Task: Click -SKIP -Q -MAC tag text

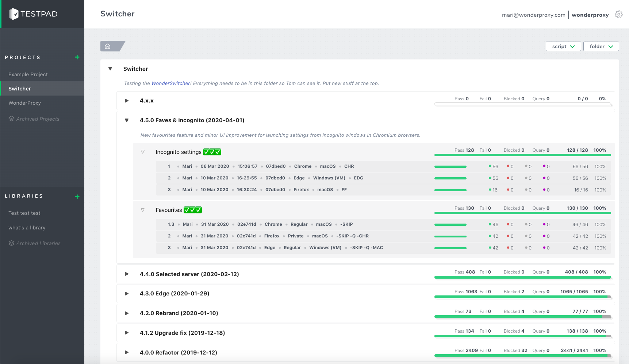Action: [367, 248]
